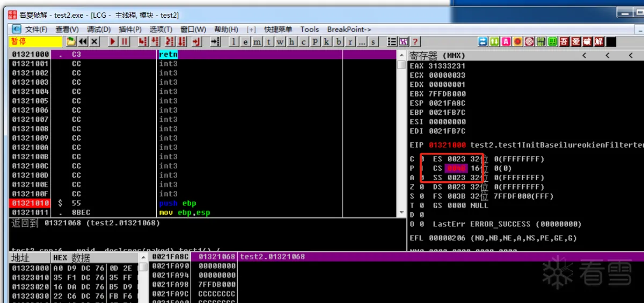644x303 pixels.
Task: Open the Source window with the s button
Action: (x=373, y=41)
